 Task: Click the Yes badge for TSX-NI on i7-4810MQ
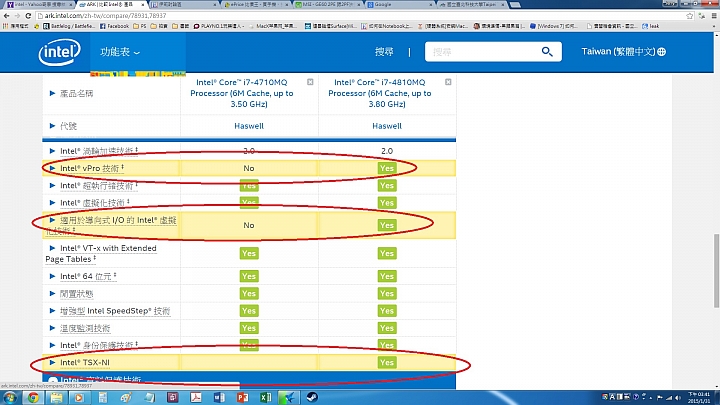click(387, 362)
